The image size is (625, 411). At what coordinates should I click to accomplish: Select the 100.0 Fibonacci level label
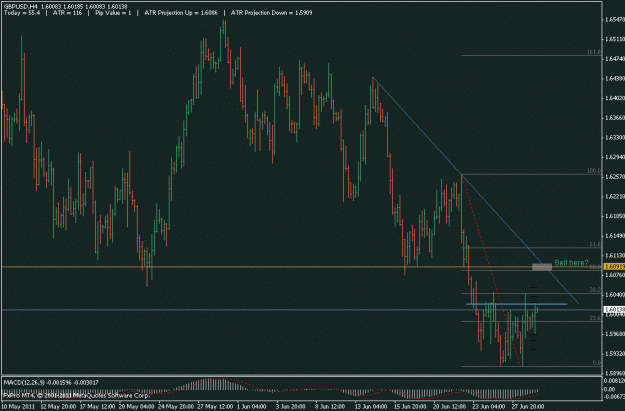(594, 171)
